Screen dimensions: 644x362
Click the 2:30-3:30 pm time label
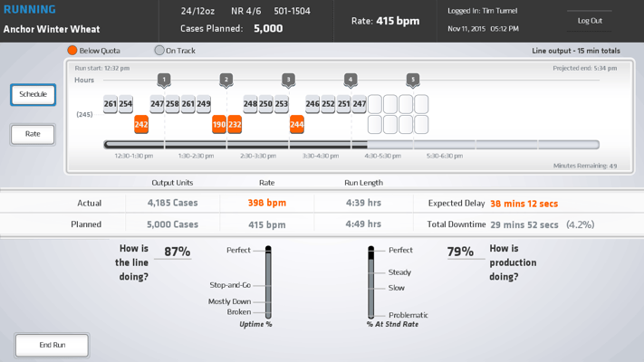tap(258, 156)
